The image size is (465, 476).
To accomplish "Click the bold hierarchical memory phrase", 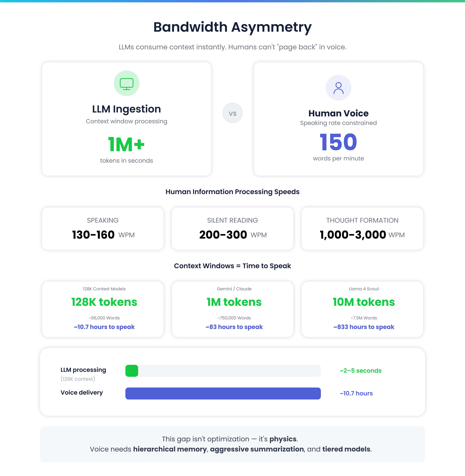I will (170, 449).
